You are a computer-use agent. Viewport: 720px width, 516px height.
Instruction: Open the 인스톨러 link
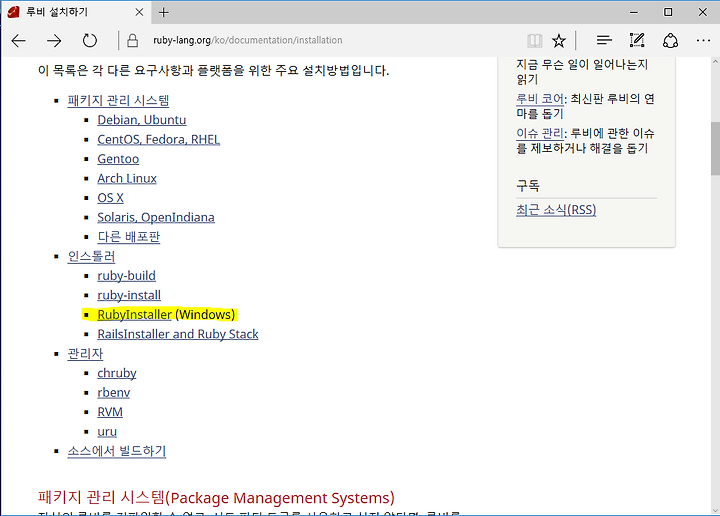pos(91,256)
